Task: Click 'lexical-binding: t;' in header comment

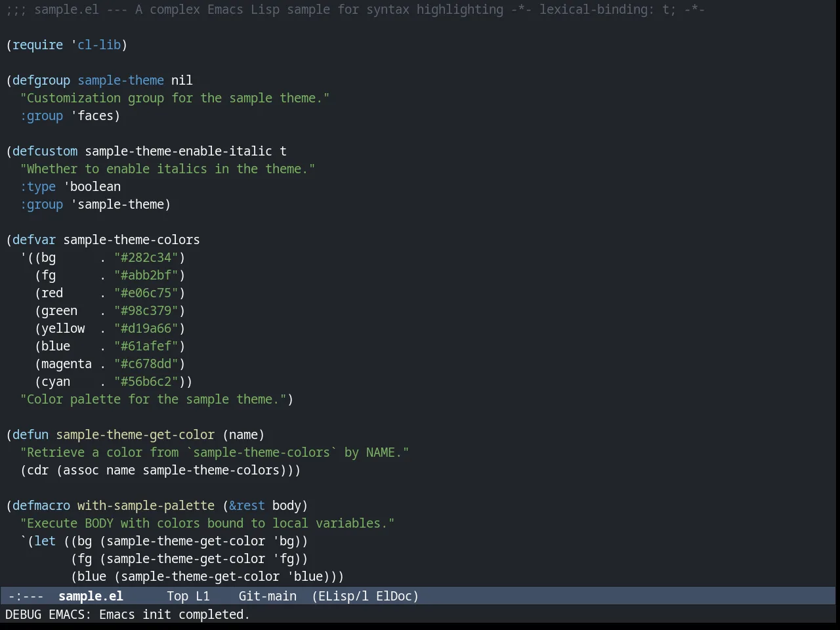Action: (x=608, y=9)
